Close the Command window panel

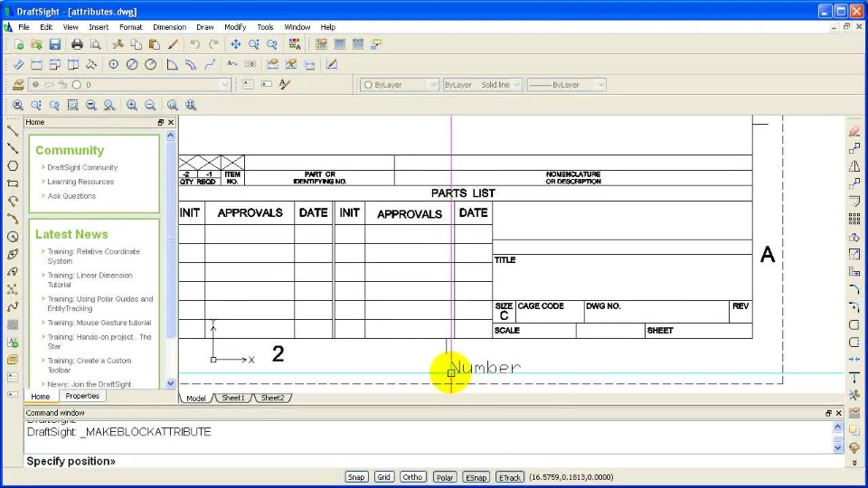tap(839, 413)
